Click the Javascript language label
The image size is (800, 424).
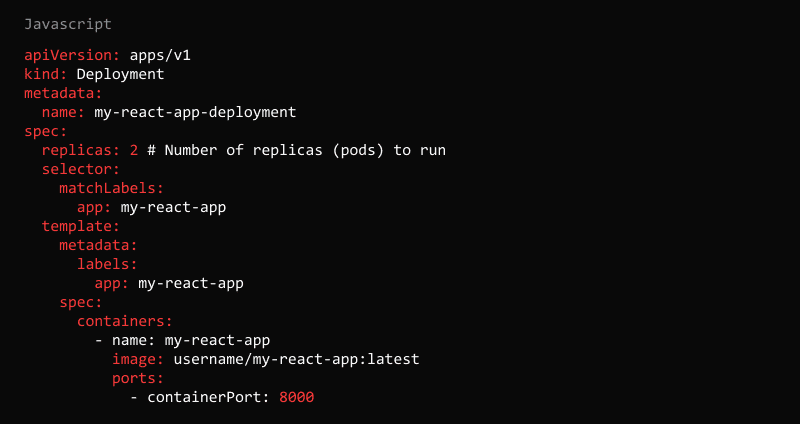tap(68, 23)
